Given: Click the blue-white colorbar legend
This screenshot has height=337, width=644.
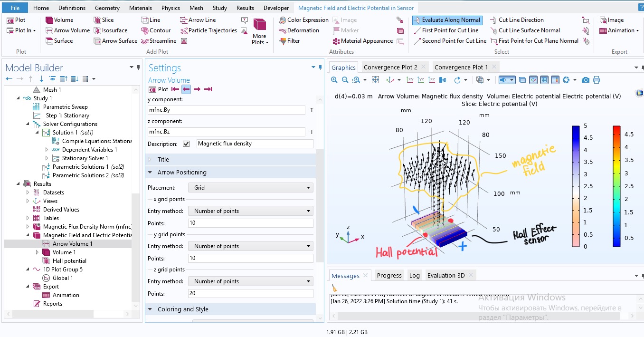Looking at the screenshot, I should [x=576, y=186].
